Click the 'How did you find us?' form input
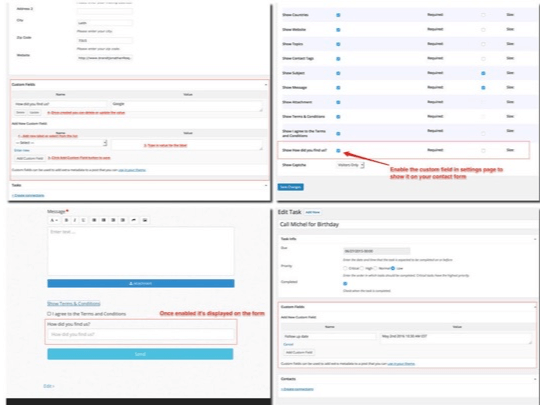 [x=141, y=334]
